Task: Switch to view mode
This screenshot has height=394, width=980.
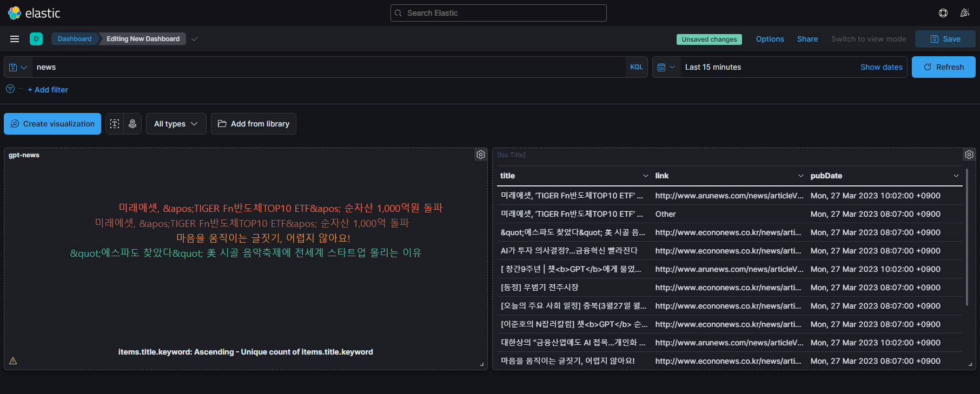Action: (x=869, y=39)
